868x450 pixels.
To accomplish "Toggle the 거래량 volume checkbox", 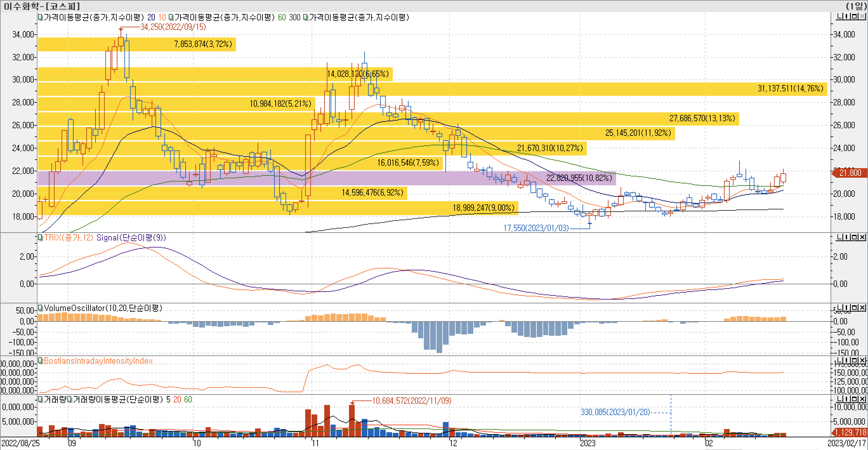I will (40, 400).
